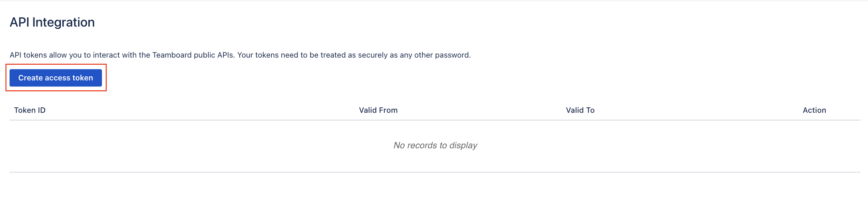Click the word Teamboard in the description

tap(172, 55)
